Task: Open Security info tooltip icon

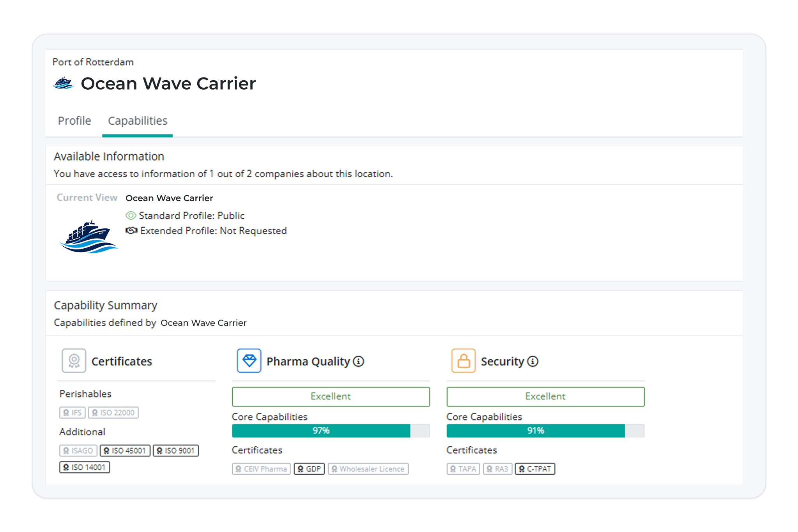Action: [x=533, y=362]
